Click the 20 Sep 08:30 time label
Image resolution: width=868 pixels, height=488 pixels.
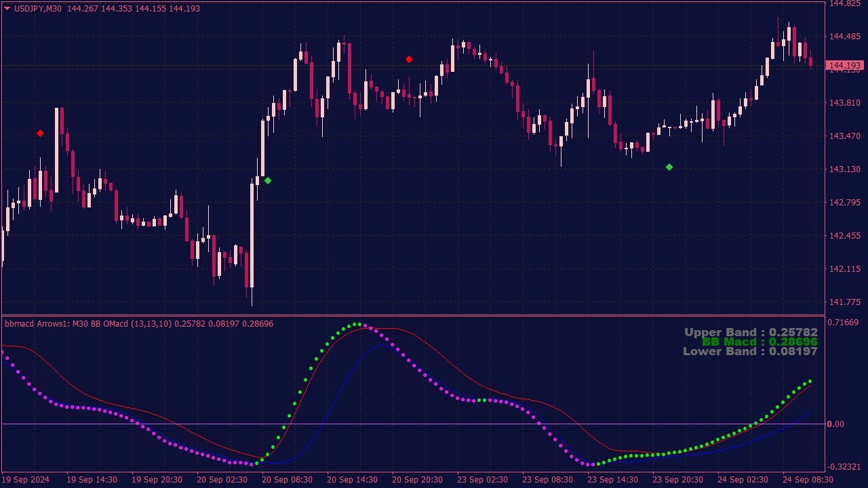click(x=287, y=480)
